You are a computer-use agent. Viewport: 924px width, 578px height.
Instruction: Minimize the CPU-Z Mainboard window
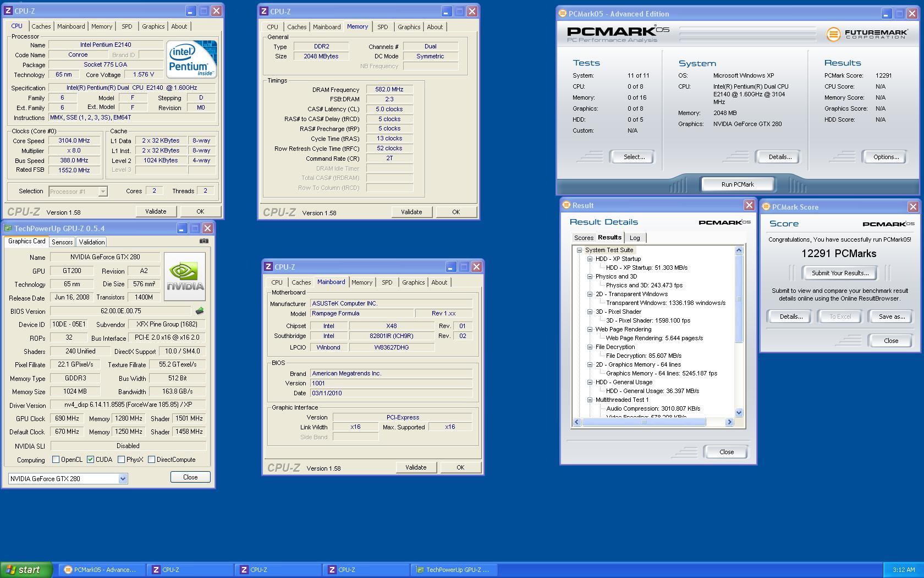pyautogui.click(x=450, y=267)
